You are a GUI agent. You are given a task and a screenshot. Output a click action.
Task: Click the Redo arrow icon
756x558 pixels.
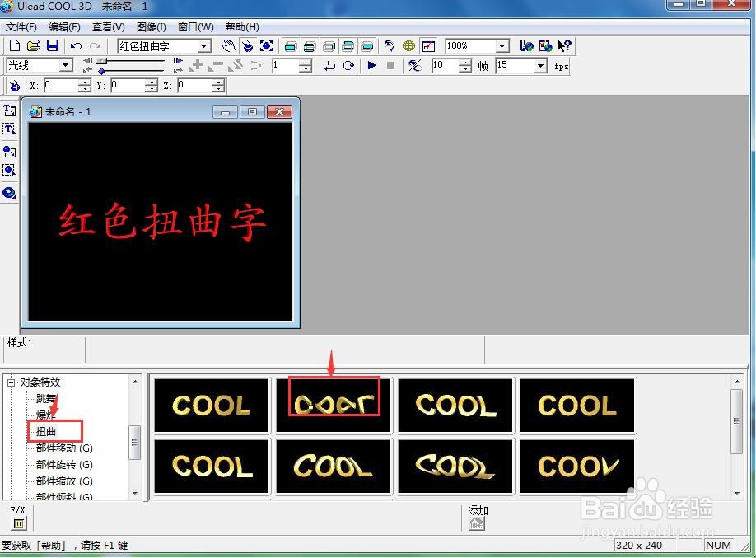[x=96, y=46]
